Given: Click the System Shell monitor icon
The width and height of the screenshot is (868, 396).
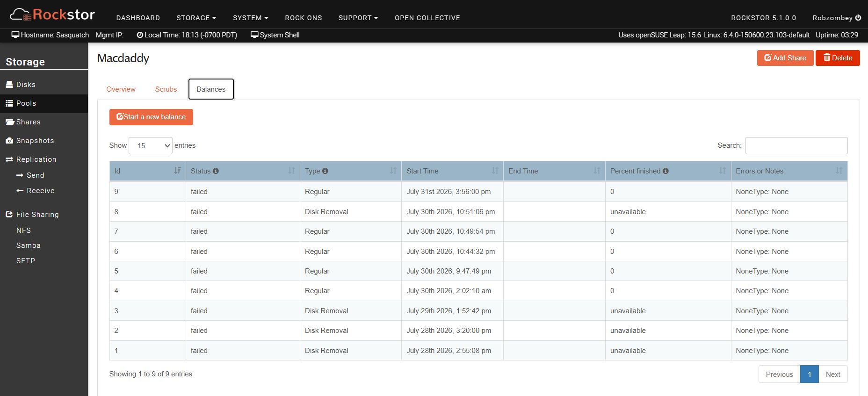Looking at the screenshot, I should (x=254, y=35).
